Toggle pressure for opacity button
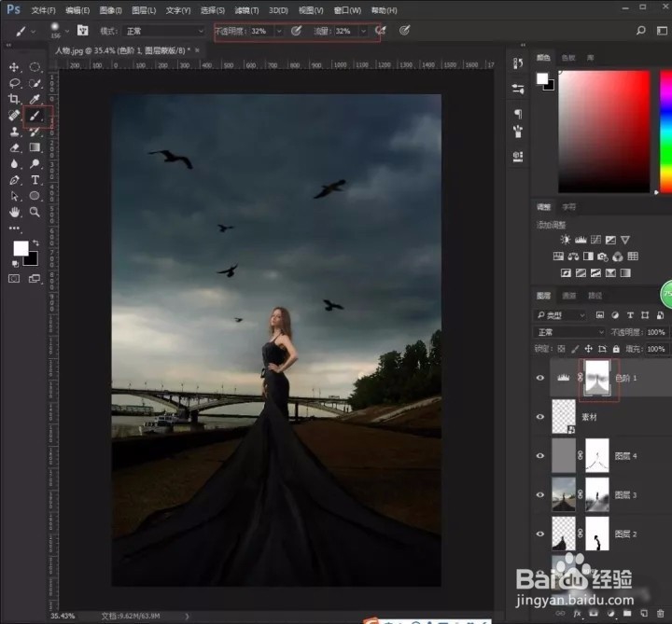This screenshot has width=672, height=624. [296, 31]
